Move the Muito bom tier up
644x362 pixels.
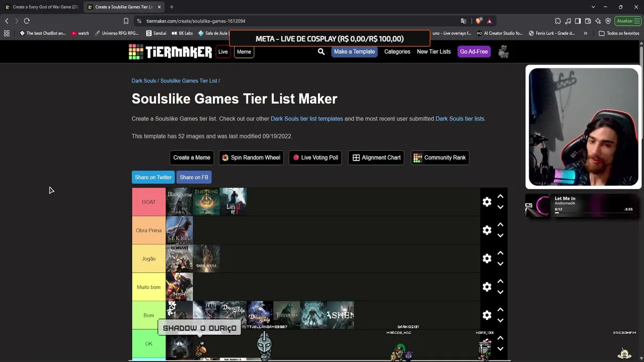(500, 282)
